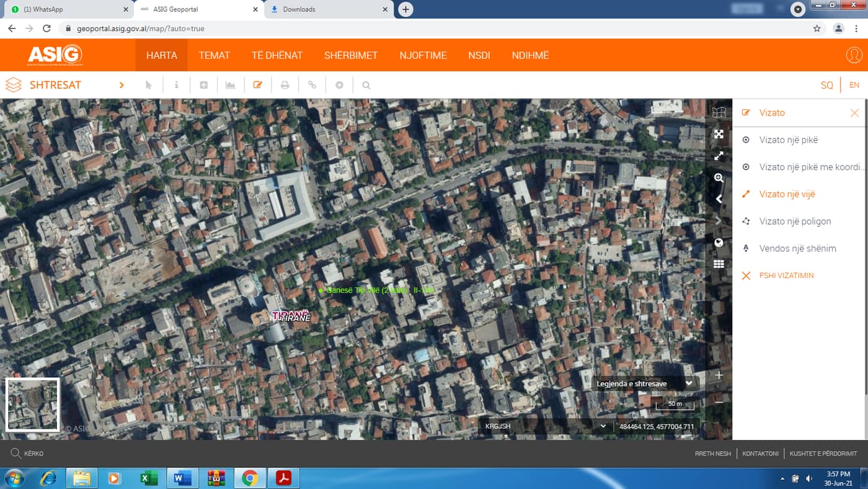Open Windows Explorer folder from the taskbar

[x=82, y=478]
